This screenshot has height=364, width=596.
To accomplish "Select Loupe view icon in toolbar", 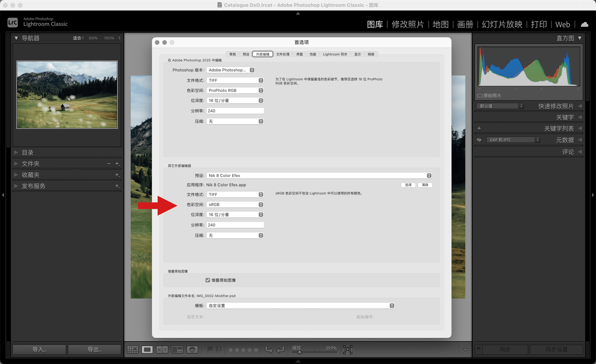I will (147, 349).
